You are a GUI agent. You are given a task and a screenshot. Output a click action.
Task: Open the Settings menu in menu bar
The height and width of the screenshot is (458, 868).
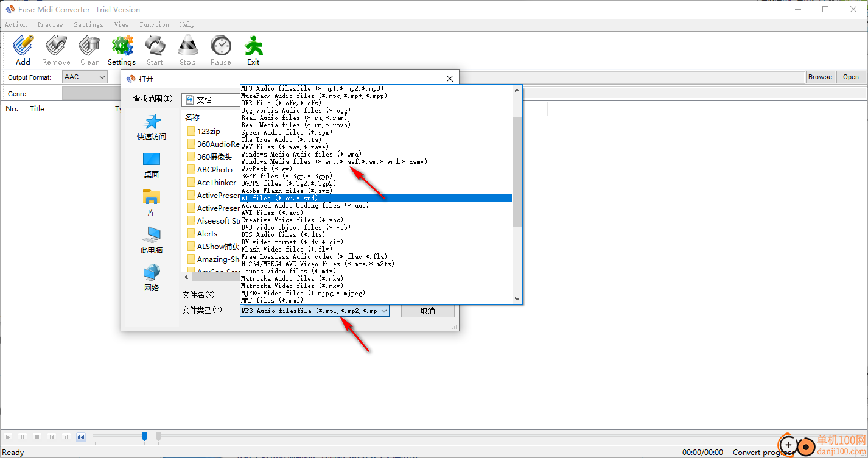(x=89, y=24)
